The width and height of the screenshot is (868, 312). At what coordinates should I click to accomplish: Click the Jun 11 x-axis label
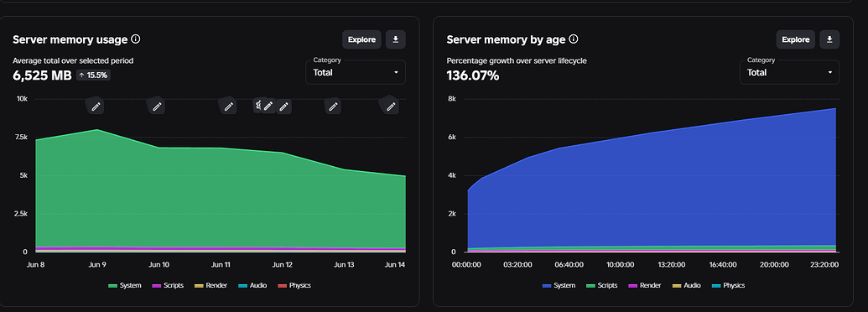tap(221, 264)
